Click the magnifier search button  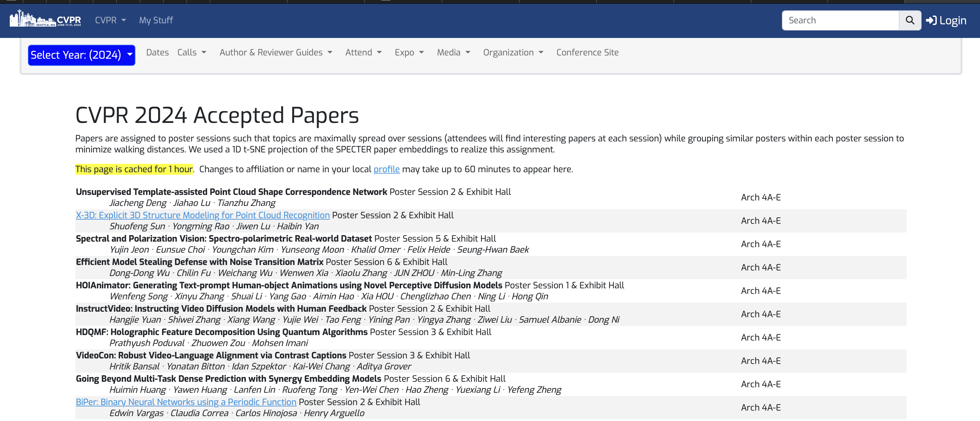[910, 20]
